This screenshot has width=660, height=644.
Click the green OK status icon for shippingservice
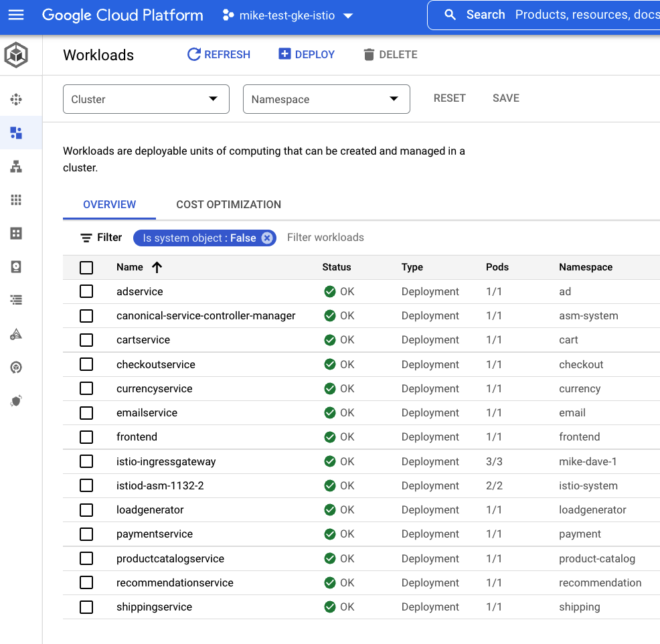(330, 607)
